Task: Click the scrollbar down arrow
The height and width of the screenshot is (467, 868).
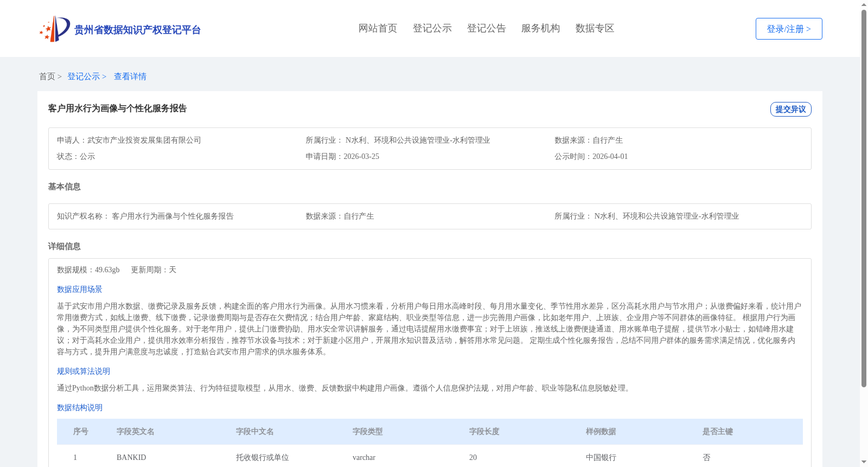Action: (864, 463)
